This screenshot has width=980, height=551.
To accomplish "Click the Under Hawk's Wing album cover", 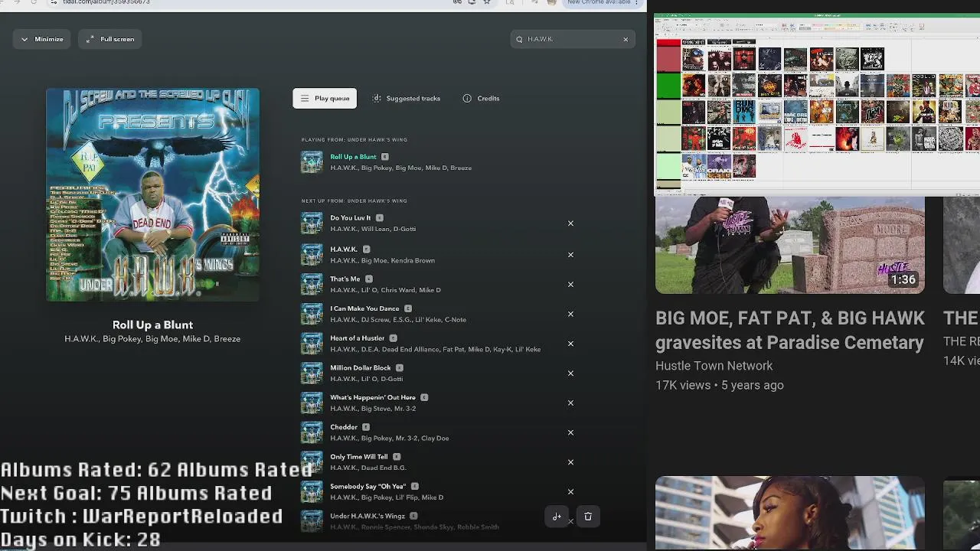I will click(152, 194).
